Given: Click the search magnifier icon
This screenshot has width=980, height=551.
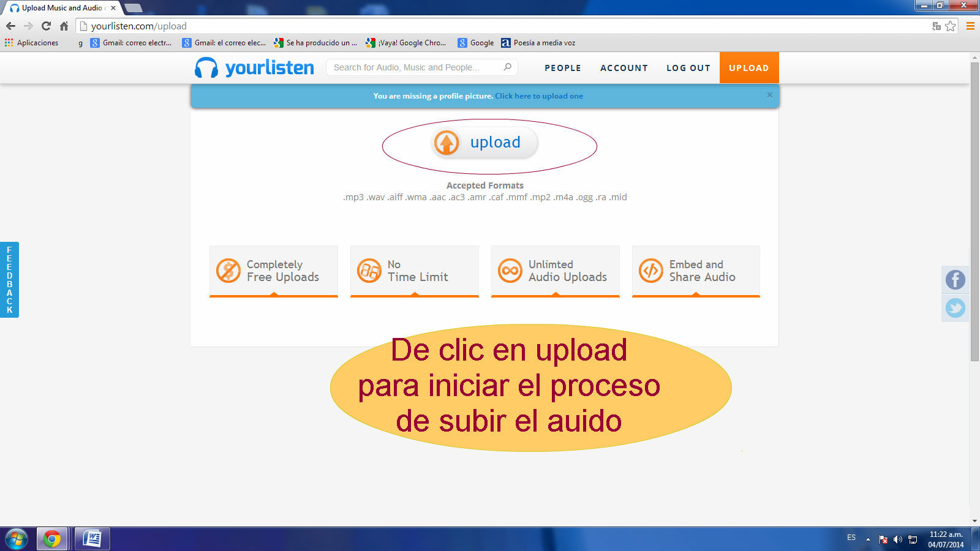Looking at the screenshot, I should point(507,67).
